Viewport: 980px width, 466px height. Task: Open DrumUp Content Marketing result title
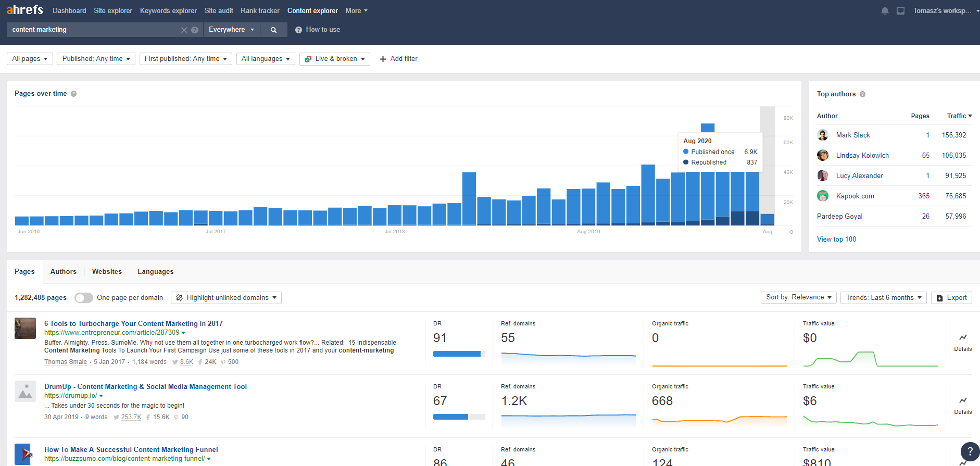(x=145, y=387)
